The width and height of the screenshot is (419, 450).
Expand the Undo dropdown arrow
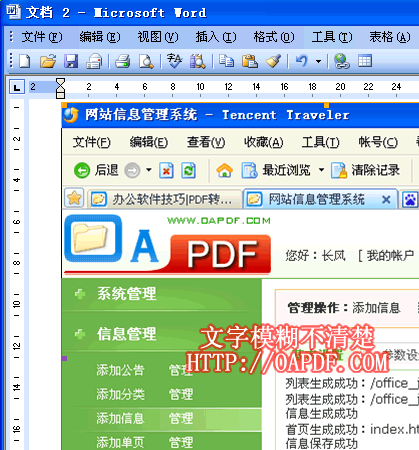(x=318, y=61)
